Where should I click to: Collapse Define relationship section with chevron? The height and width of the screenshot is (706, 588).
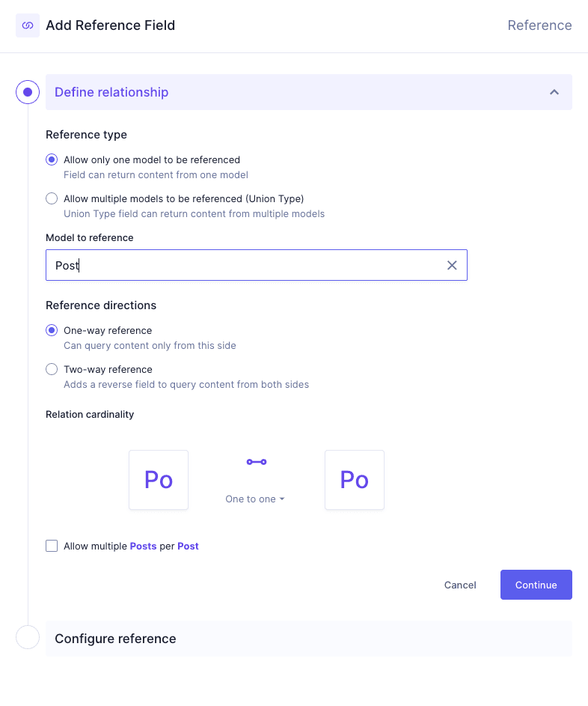(554, 92)
